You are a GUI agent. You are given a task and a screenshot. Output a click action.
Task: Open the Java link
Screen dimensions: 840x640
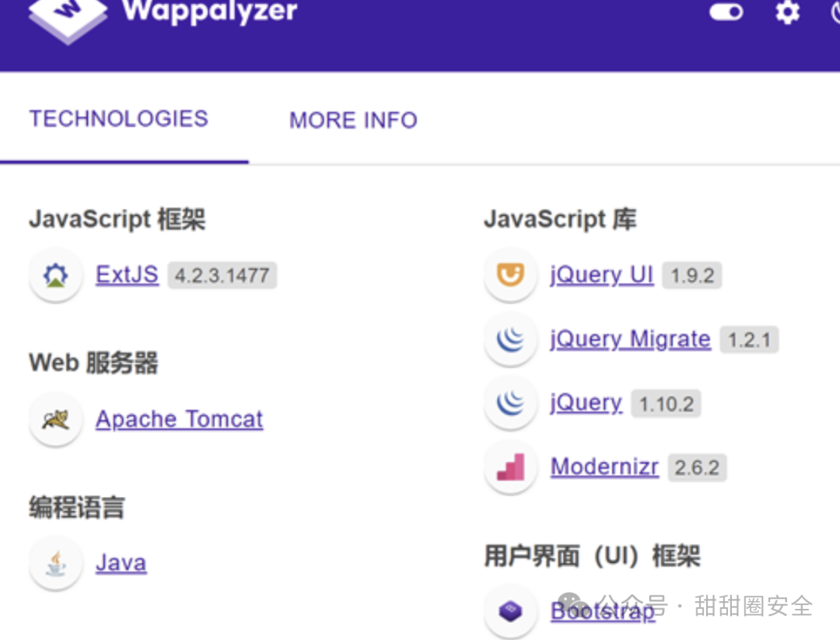[x=121, y=563]
